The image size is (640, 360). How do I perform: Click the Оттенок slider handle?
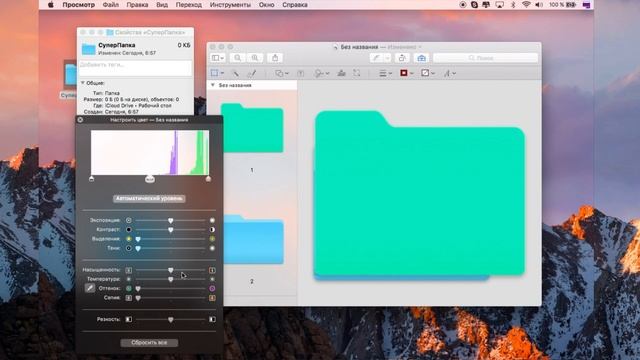[138, 289]
